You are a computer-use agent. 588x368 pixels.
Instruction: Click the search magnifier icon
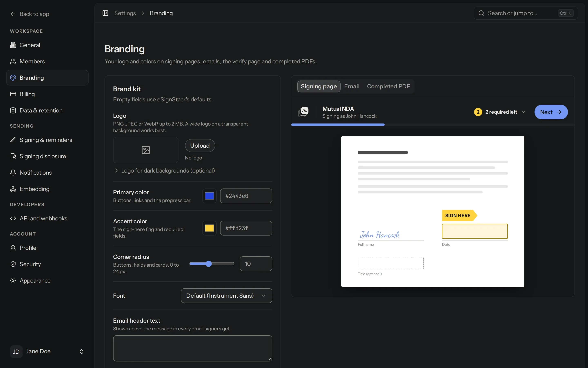coord(481,13)
